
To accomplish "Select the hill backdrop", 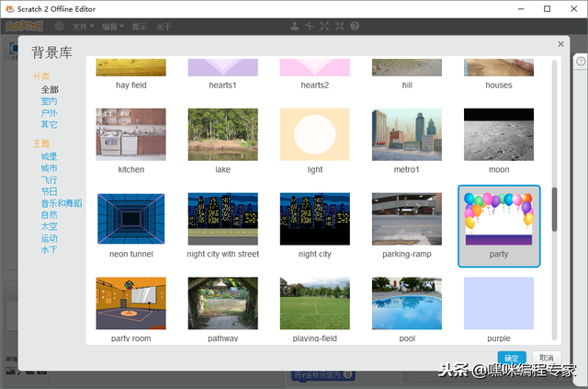I will coord(407,74).
